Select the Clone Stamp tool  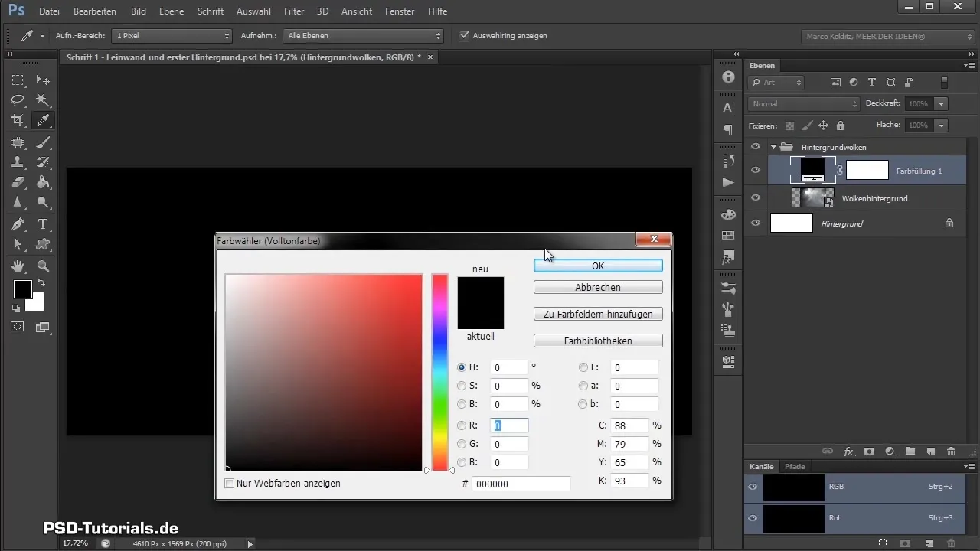click(x=18, y=162)
